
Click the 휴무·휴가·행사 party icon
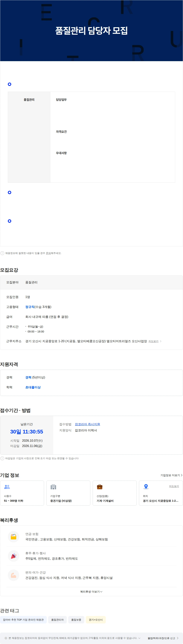[14, 556]
